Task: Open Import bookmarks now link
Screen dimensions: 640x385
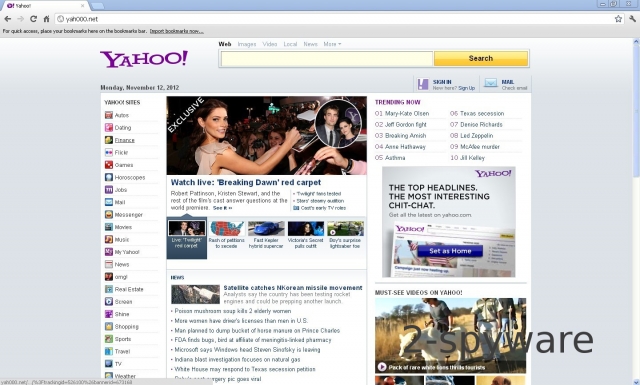Action: point(176,31)
